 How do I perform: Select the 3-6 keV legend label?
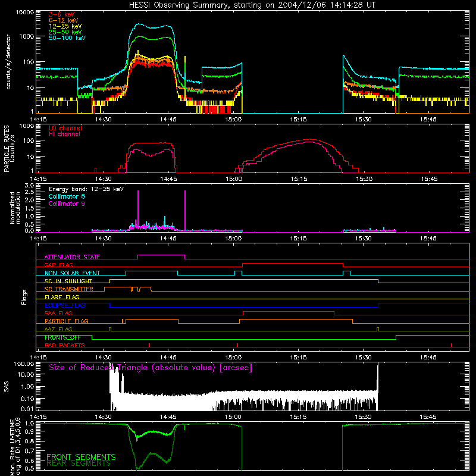(x=61, y=14)
